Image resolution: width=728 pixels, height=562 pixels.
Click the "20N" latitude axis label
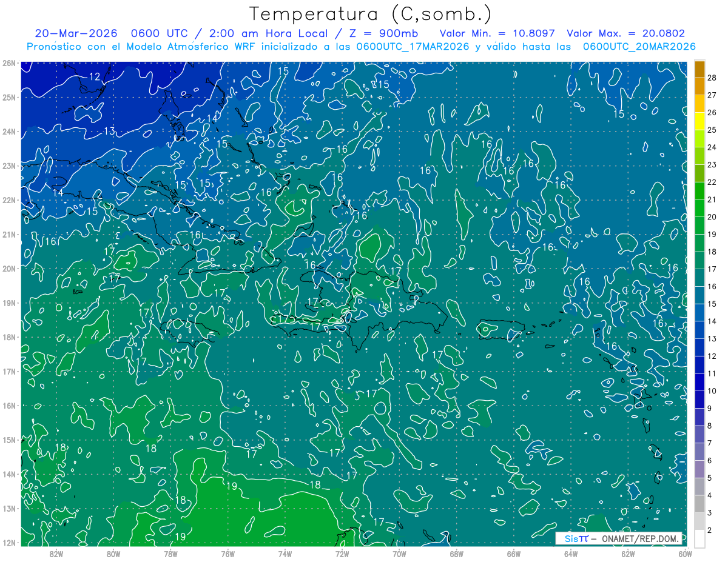pos(8,269)
